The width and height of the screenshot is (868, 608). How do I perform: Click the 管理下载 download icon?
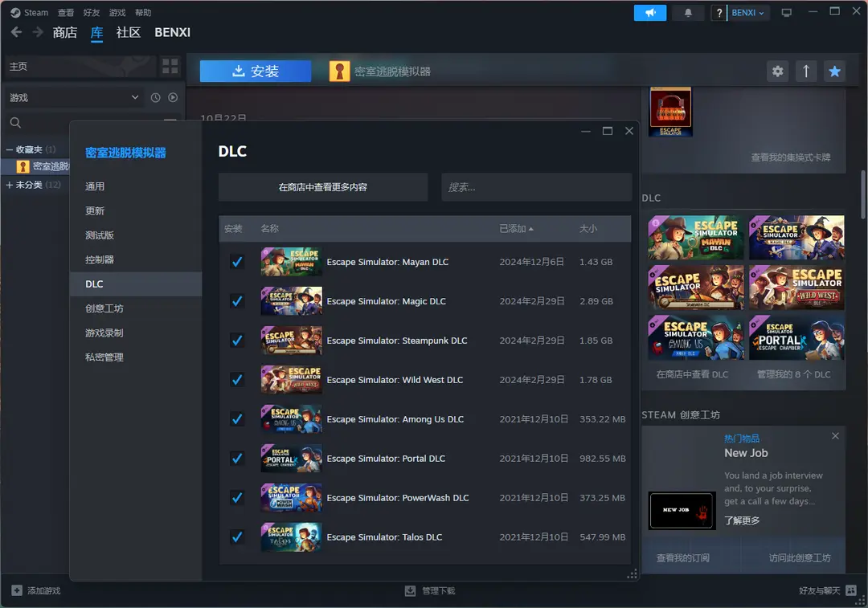[x=410, y=590]
